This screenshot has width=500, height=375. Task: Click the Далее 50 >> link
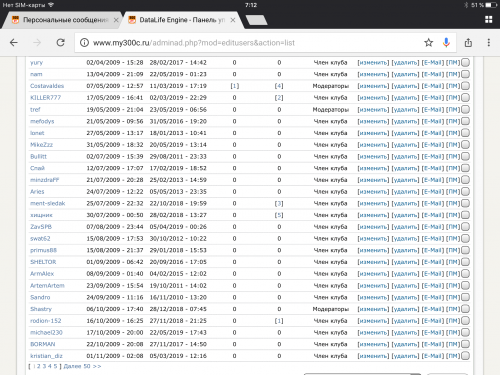(x=82, y=366)
